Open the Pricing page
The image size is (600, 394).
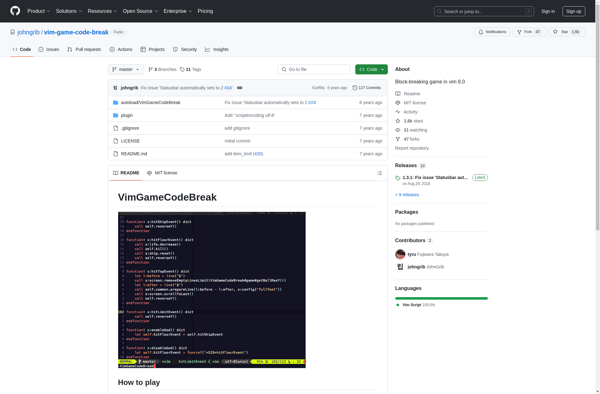(205, 11)
